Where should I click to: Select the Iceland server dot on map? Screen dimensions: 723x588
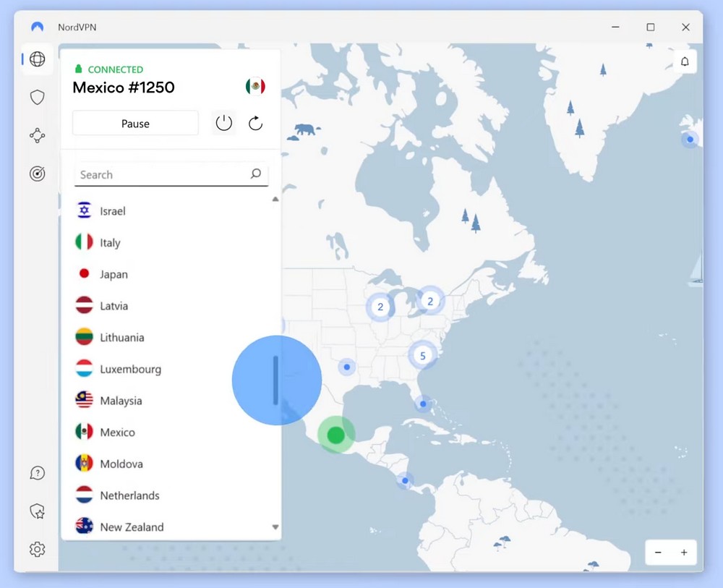click(x=690, y=140)
